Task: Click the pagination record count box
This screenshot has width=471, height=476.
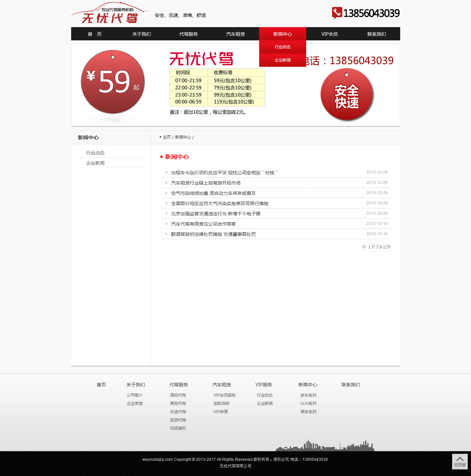Action: [376, 247]
